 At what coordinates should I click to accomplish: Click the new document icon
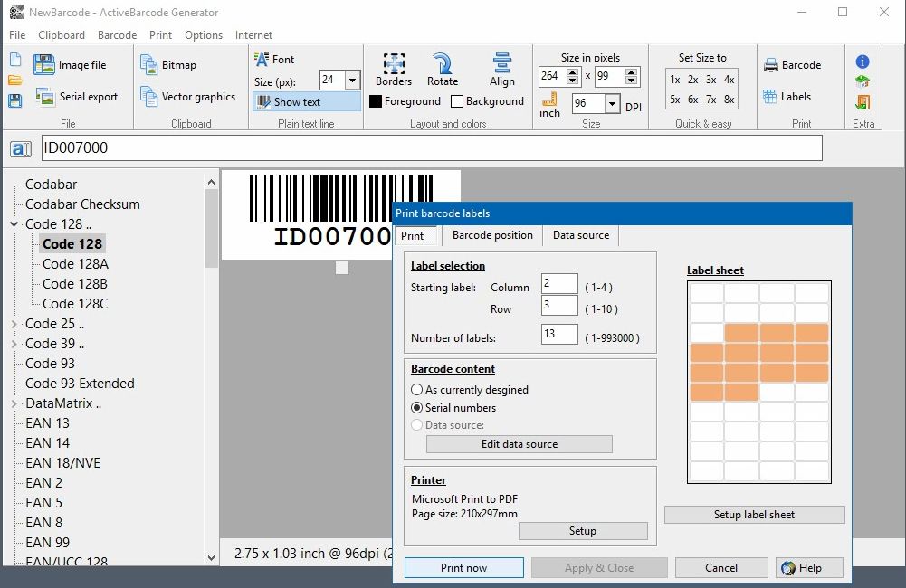[15, 60]
